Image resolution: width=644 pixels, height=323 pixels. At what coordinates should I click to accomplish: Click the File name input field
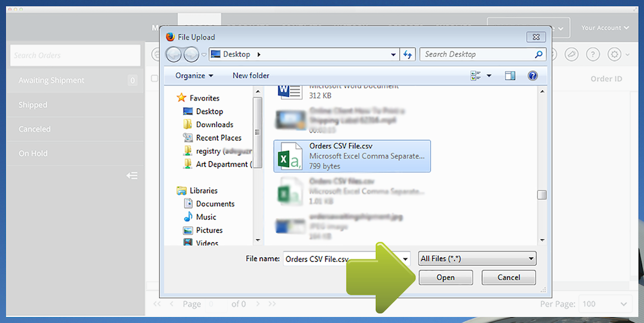click(x=341, y=259)
